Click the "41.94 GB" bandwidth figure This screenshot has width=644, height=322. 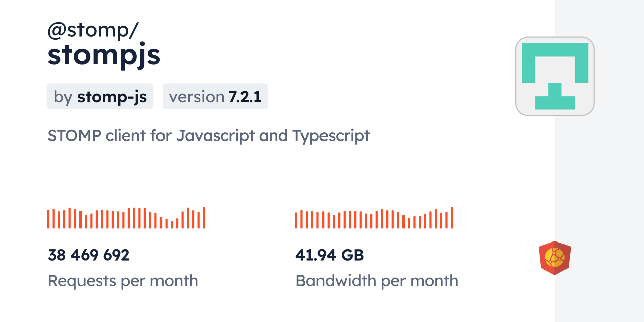330,255
